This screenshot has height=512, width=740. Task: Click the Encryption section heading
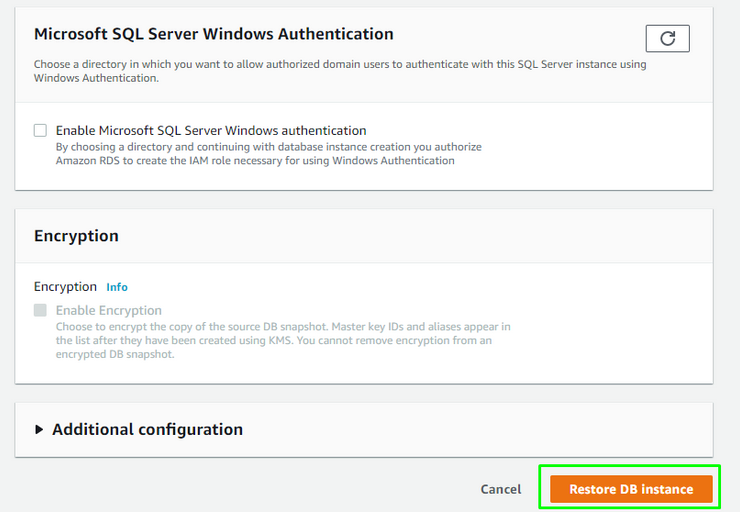tap(76, 236)
